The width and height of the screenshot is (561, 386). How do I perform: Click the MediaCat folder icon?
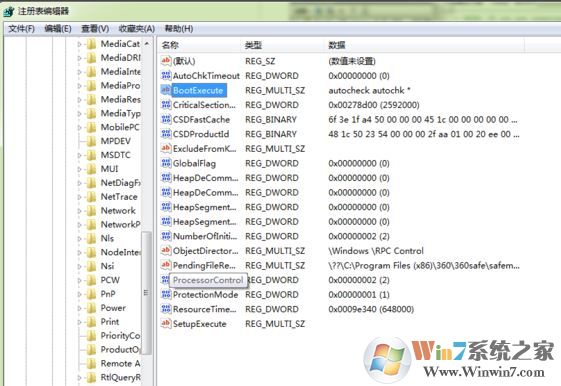click(92, 44)
